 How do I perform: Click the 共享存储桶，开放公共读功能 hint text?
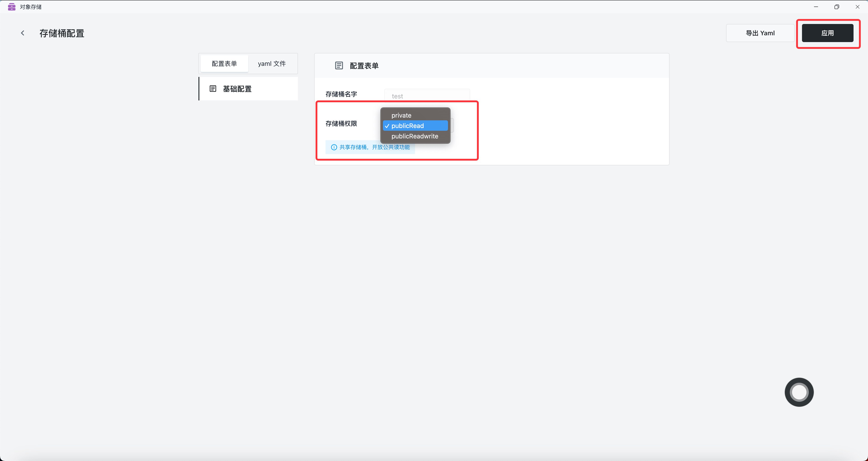(x=375, y=147)
